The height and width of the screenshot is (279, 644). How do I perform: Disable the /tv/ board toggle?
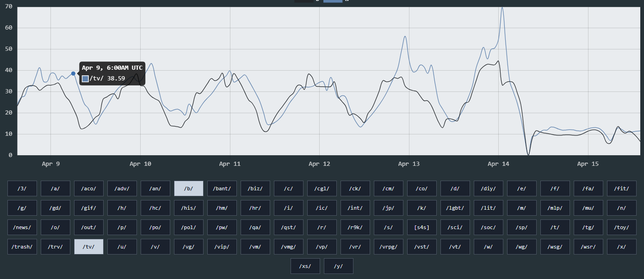[89, 247]
